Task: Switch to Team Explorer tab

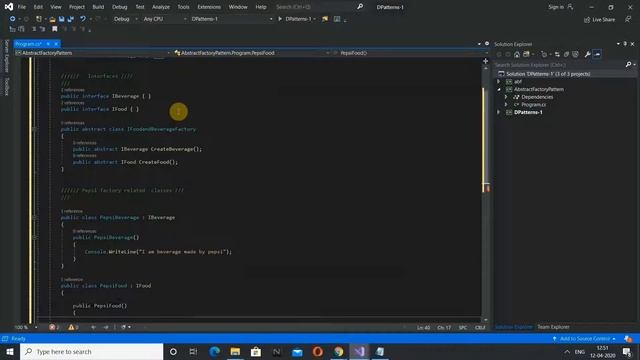Action: point(553,327)
